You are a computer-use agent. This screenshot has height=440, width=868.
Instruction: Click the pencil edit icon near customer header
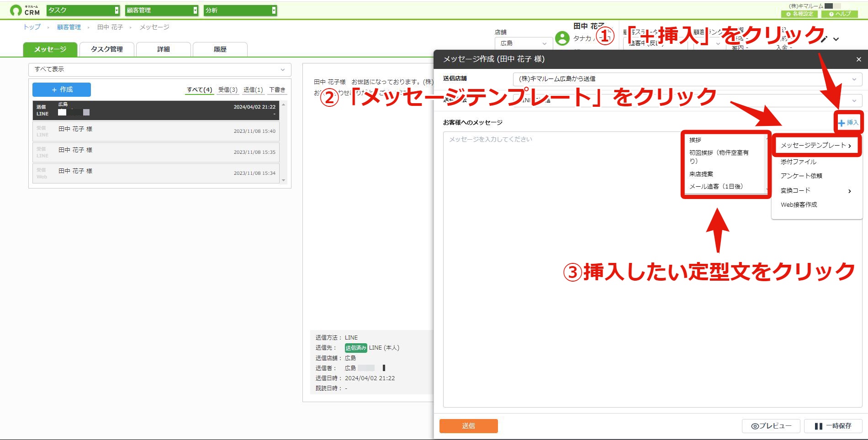(824, 39)
